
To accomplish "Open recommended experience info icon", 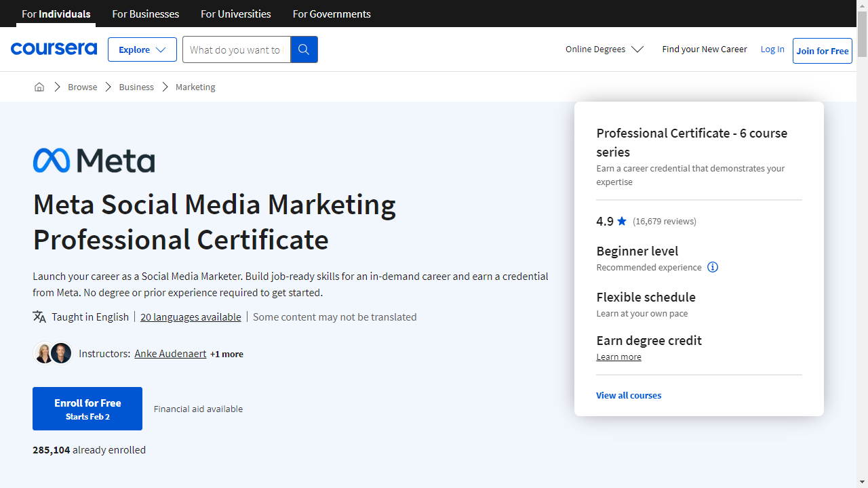I will (713, 267).
